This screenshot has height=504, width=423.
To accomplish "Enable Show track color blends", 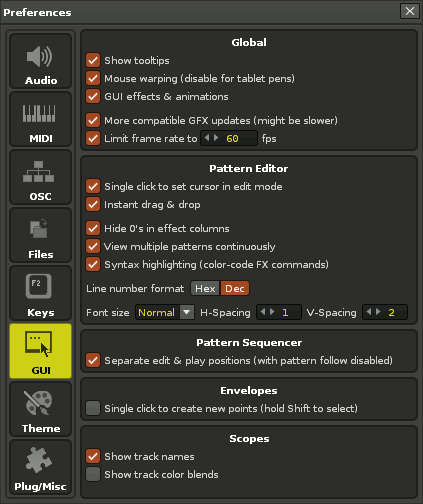I will [x=93, y=474].
